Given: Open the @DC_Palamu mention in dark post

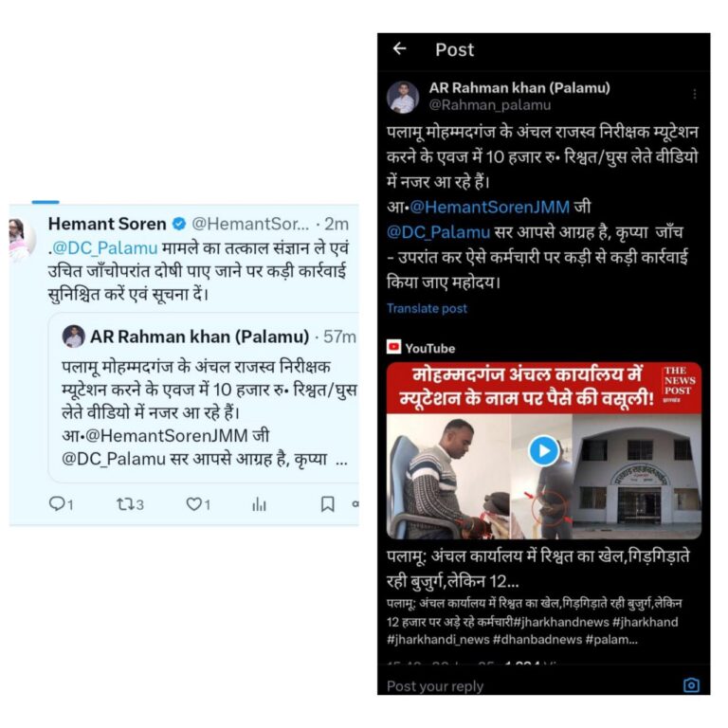Looking at the screenshot, I should tap(438, 231).
